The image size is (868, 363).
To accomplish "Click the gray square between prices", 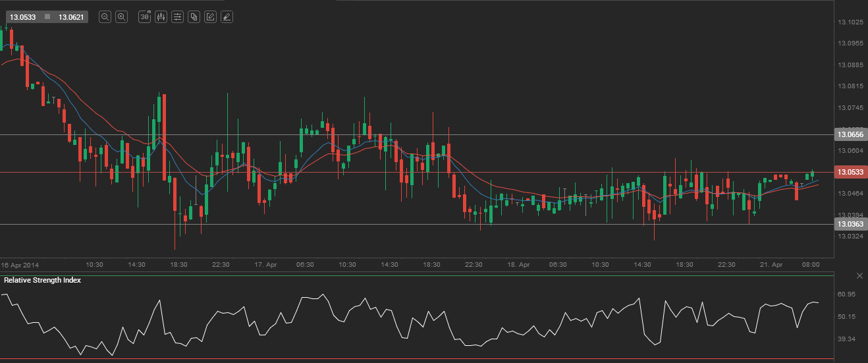I will 47,17.
